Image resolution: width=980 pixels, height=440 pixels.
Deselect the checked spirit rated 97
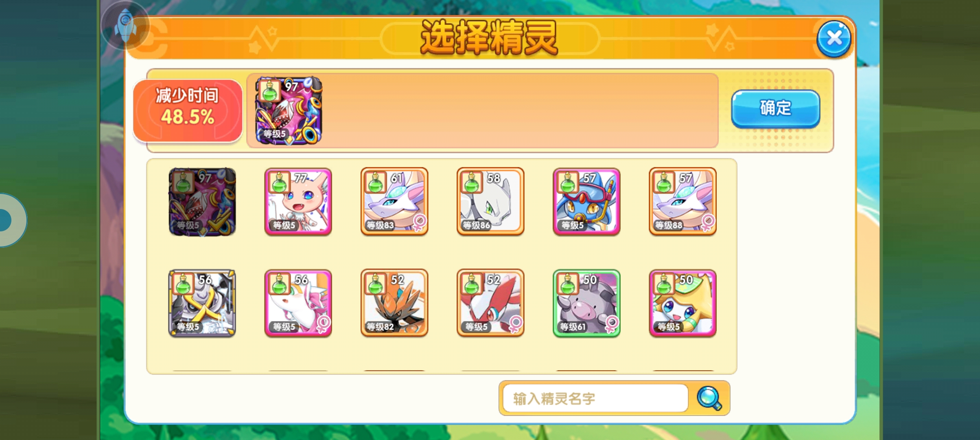[202, 202]
